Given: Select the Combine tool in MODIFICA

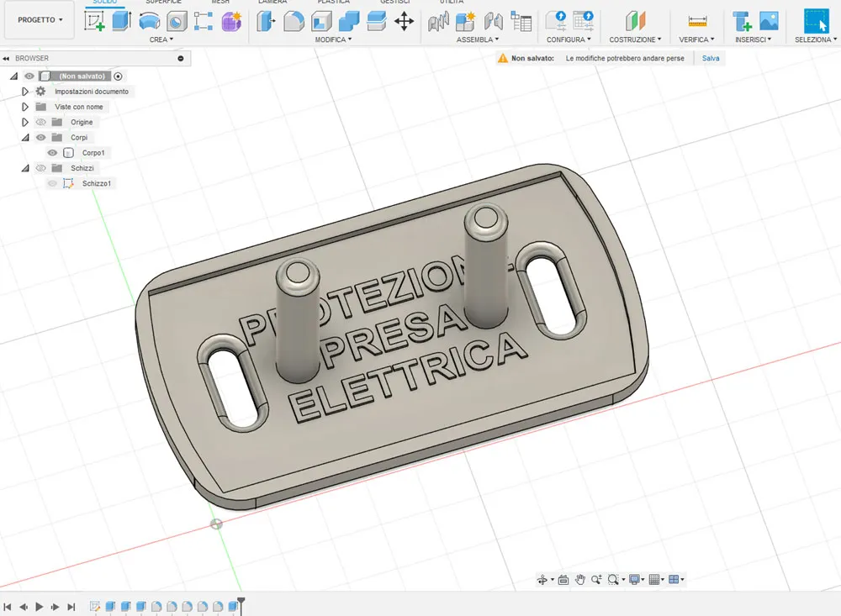Looking at the screenshot, I should [x=349, y=21].
